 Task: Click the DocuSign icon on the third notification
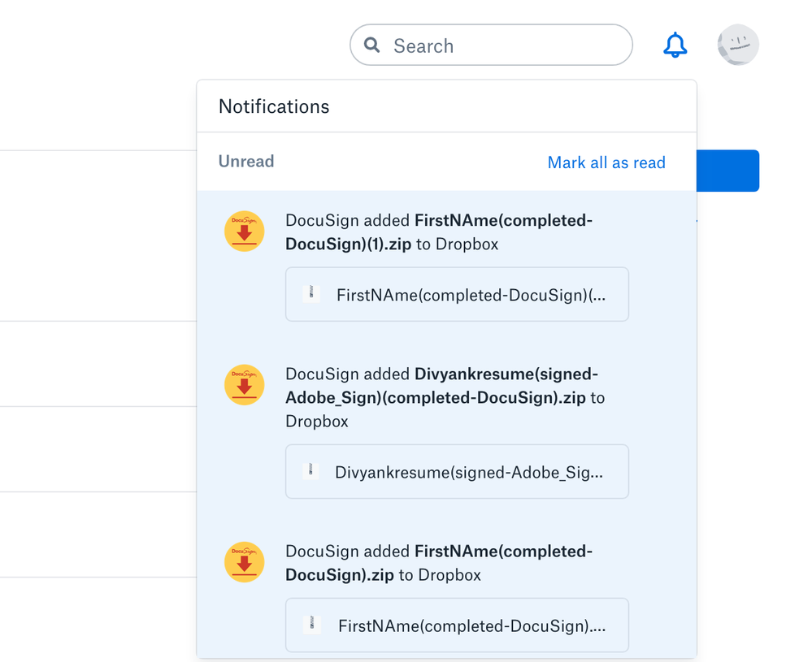[x=244, y=561]
